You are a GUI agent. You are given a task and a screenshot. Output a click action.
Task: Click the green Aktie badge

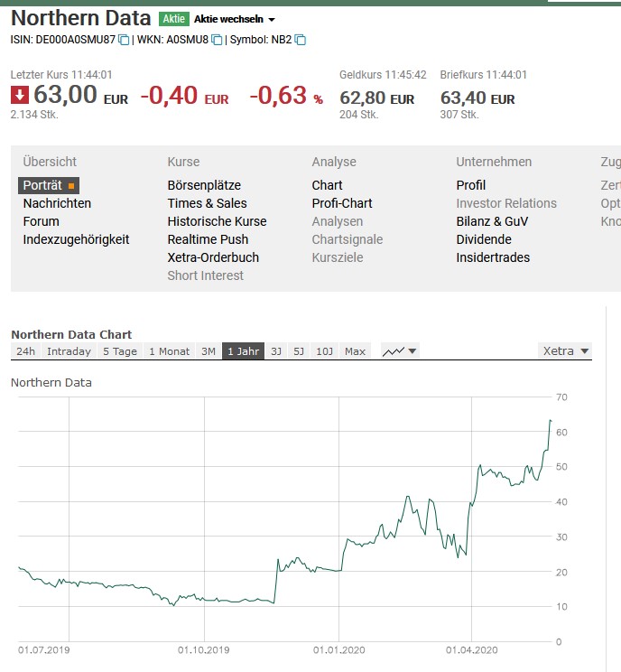point(173,19)
